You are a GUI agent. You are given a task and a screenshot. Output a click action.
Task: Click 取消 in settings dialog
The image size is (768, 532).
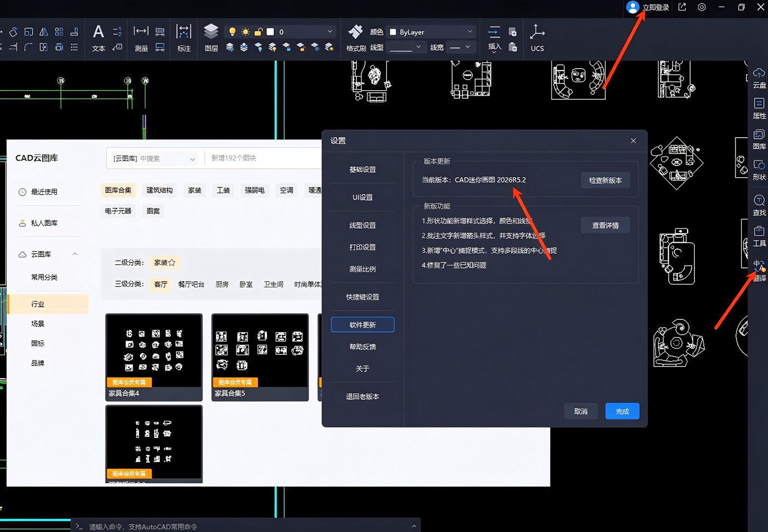(x=581, y=411)
